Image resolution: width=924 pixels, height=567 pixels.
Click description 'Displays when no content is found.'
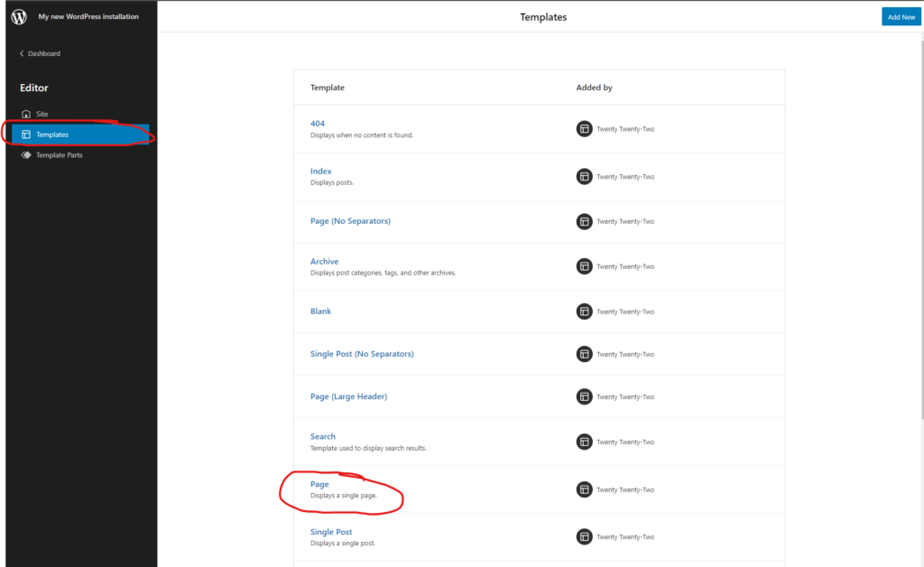click(362, 135)
